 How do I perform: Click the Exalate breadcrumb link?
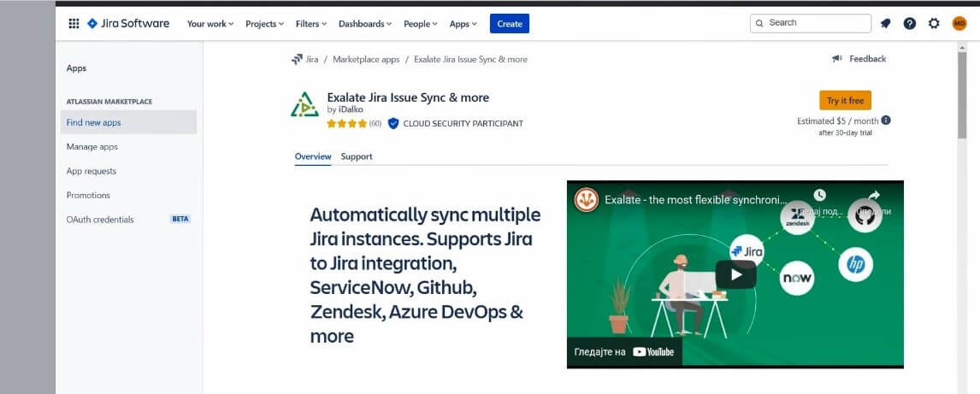(x=470, y=59)
